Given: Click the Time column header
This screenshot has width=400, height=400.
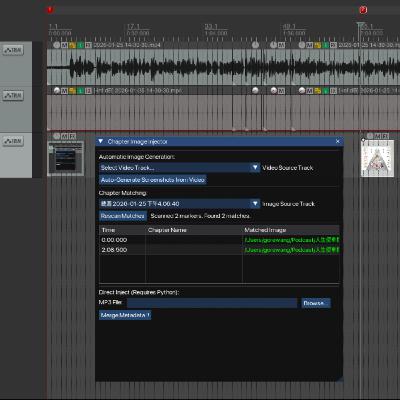Looking at the screenshot, I should click(122, 230).
